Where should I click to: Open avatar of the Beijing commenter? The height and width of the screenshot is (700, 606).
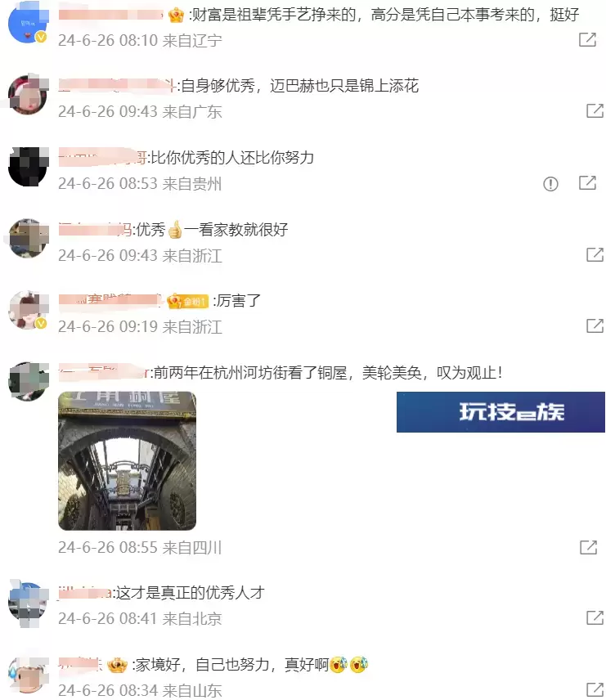pos(28,602)
